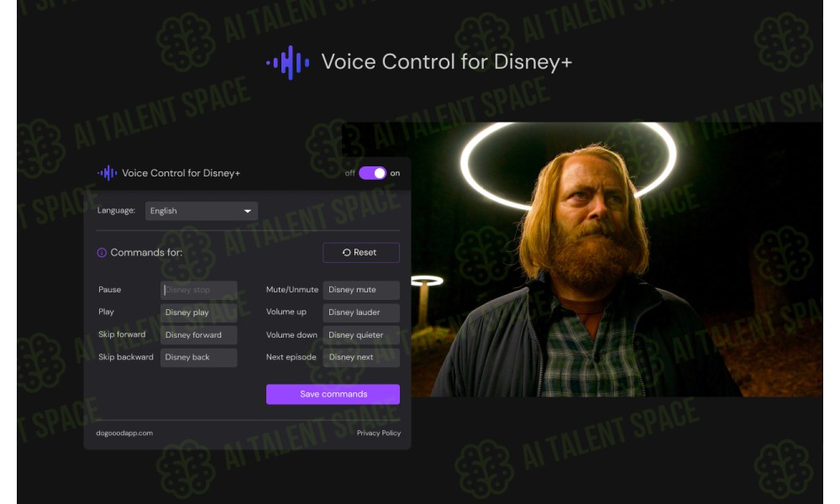
Task: Click the 'Skip backward' label
Action: tap(126, 357)
